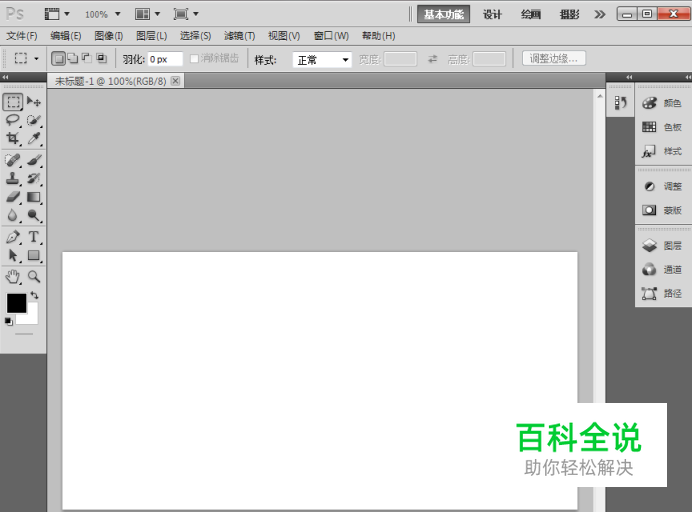
Task: Open the 图层 (Layers) panel
Action: tap(662, 245)
